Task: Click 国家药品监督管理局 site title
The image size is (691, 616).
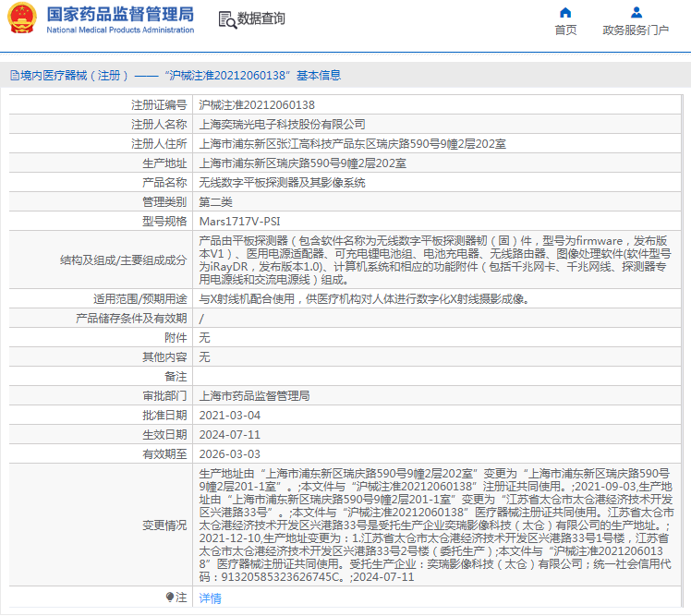Action: 120,14
